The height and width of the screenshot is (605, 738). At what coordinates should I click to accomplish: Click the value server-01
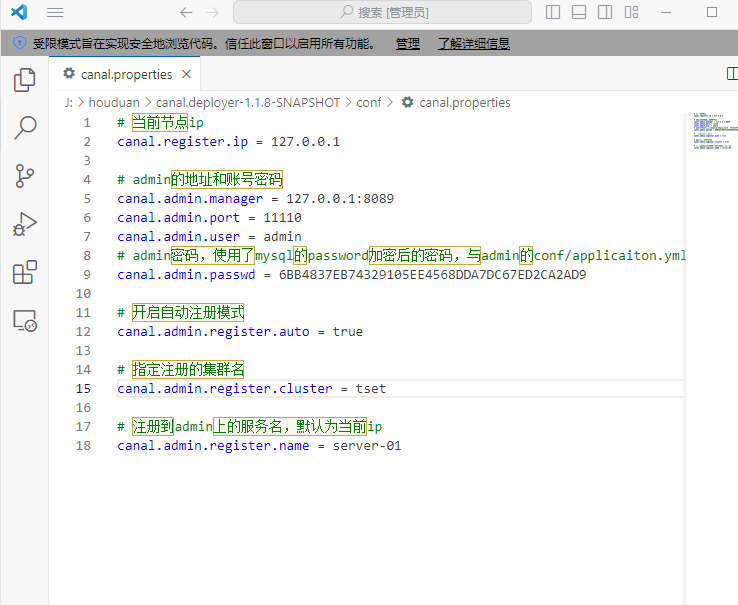coord(367,445)
